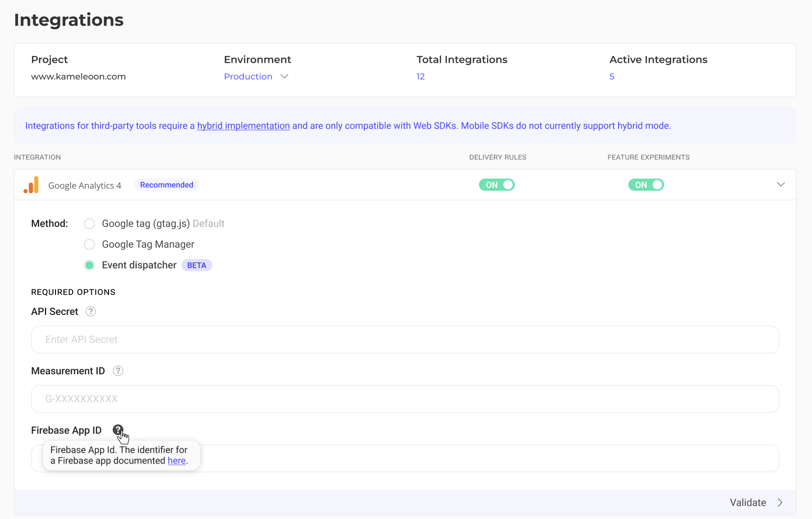This screenshot has height=519, width=812.
Task: Click the DELIVERY RULES column header
Action: (498, 157)
